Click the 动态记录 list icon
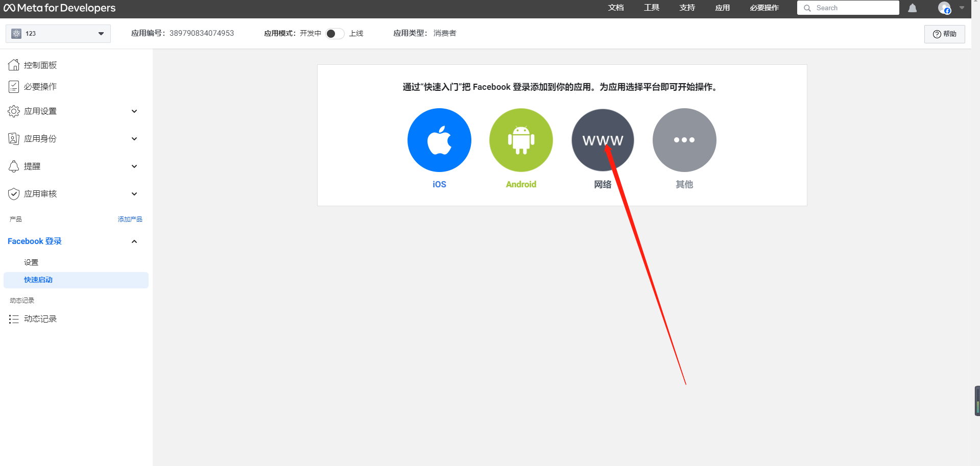 coord(14,319)
